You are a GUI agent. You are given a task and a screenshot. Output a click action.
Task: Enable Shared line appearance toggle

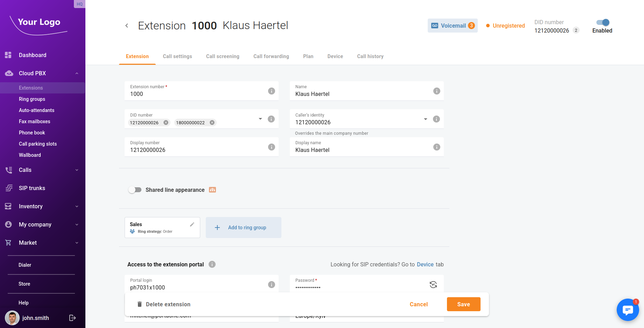(135, 190)
